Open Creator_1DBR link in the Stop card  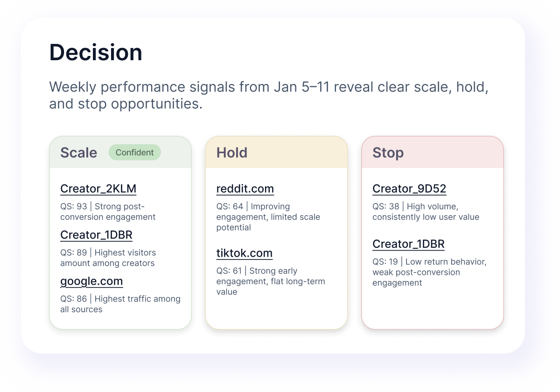(408, 244)
